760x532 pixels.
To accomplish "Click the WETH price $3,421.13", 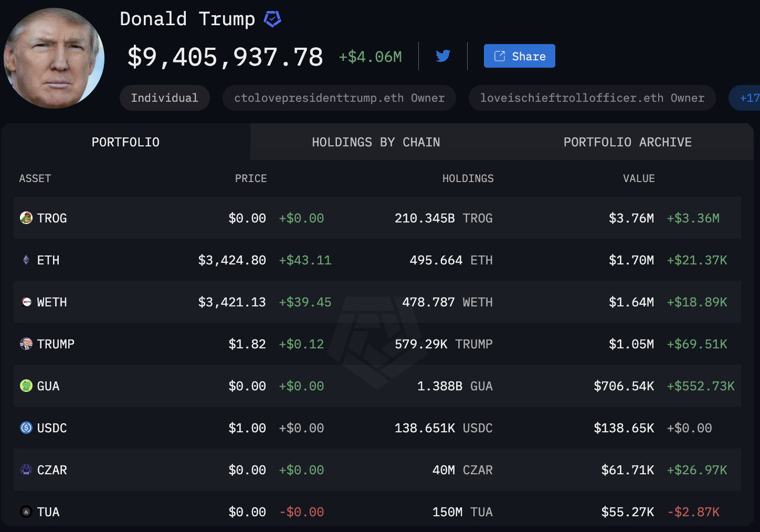I will coord(232,302).
